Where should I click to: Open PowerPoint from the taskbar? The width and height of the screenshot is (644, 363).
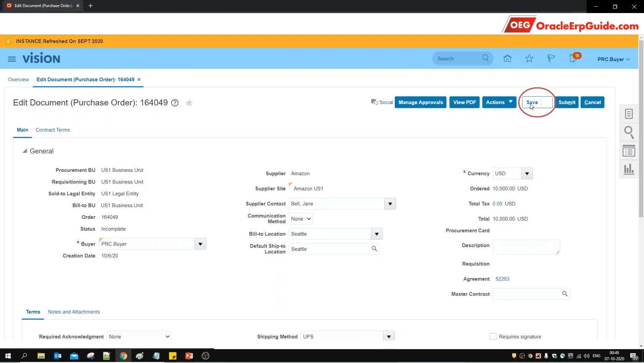189,356
